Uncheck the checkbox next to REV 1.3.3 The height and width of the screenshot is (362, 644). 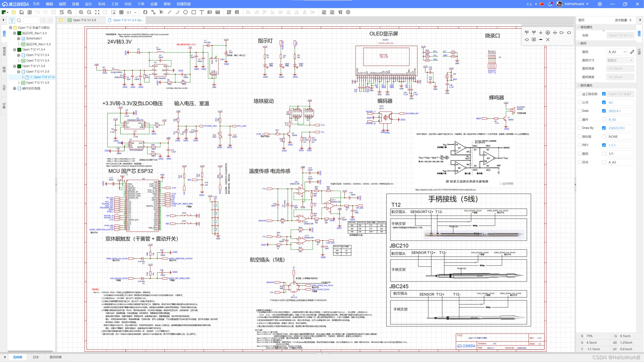coord(604,145)
